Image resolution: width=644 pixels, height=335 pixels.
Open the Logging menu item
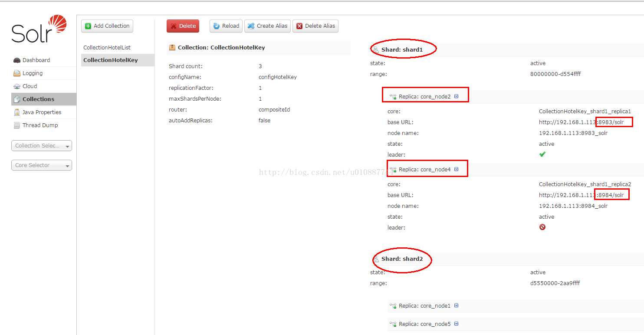tap(44, 73)
